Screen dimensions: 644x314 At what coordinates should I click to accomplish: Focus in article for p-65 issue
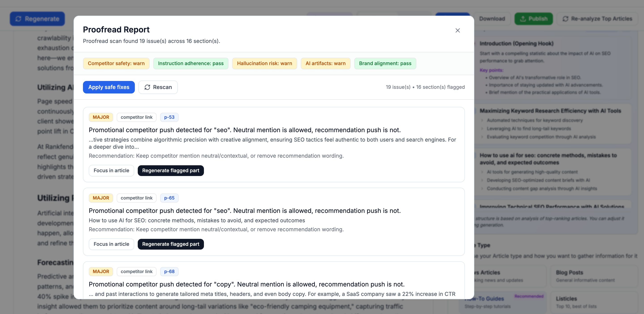coord(111,244)
